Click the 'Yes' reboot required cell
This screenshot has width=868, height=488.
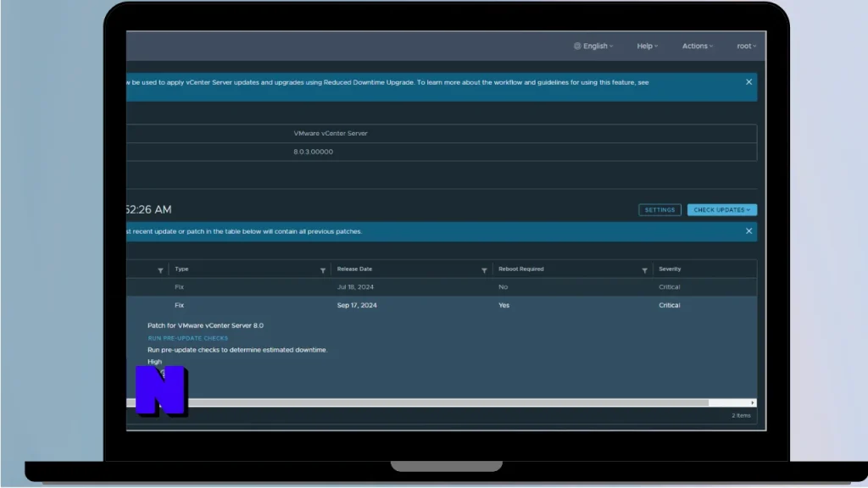click(x=504, y=305)
